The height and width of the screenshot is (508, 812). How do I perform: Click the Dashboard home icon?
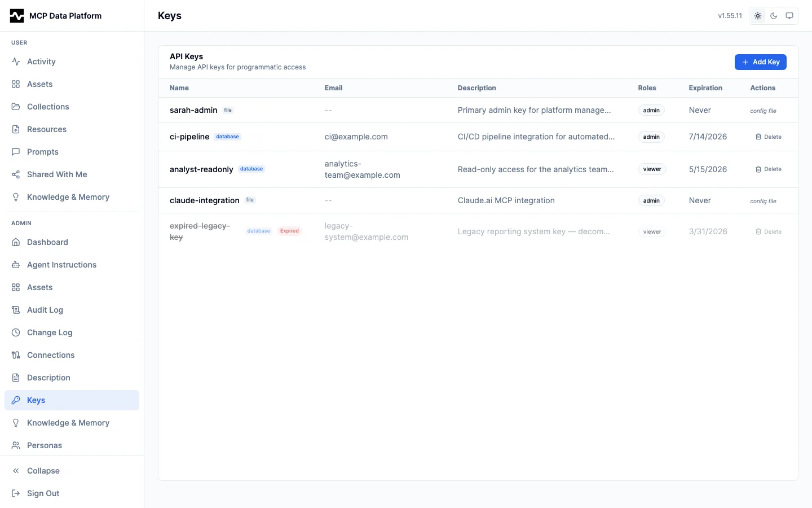pyautogui.click(x=16, y=242)
